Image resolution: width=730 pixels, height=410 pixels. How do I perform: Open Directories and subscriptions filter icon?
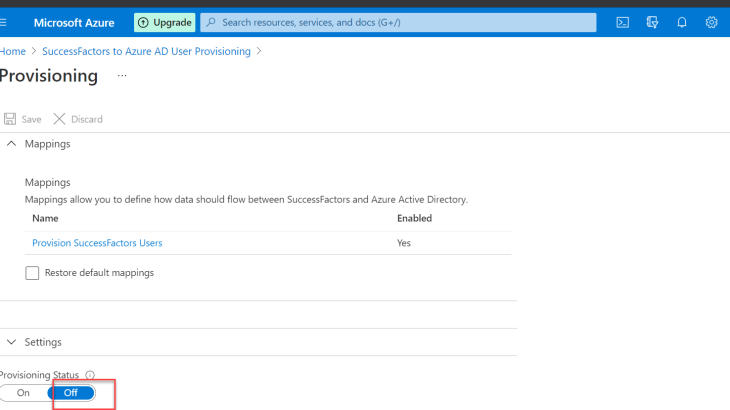point(652,22)
